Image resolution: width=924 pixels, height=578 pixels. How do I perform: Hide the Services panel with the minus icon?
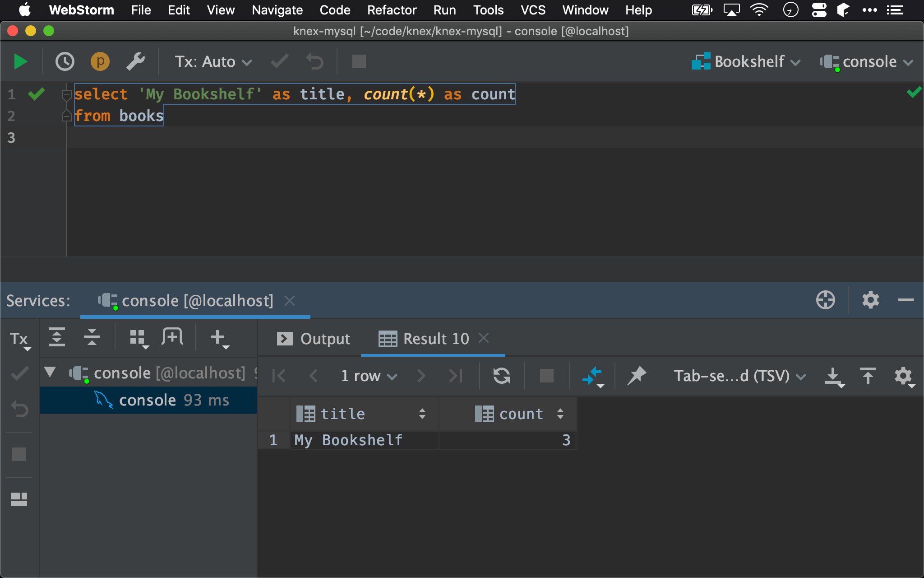(x=906, y=300)
